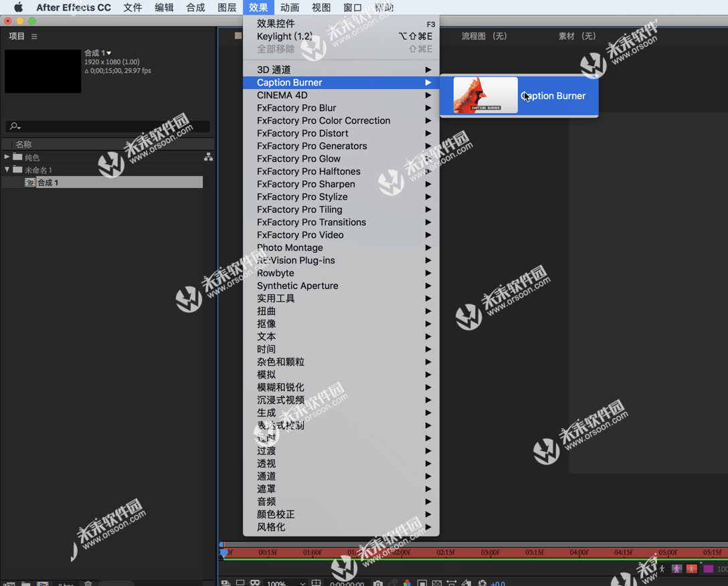Open the After Effects CC app menu
This screenshot has width=728, height=586.
(x=74, y=7)
